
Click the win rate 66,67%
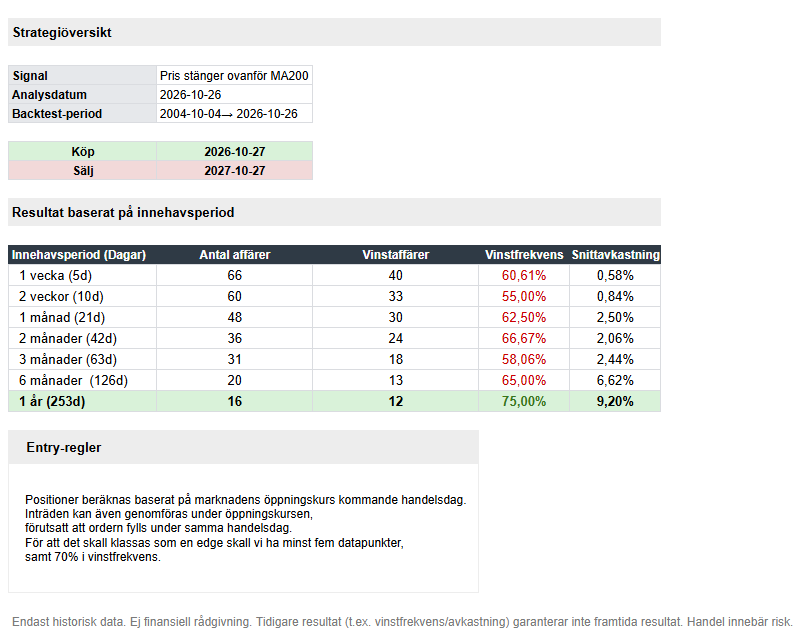tap(524, 338)
